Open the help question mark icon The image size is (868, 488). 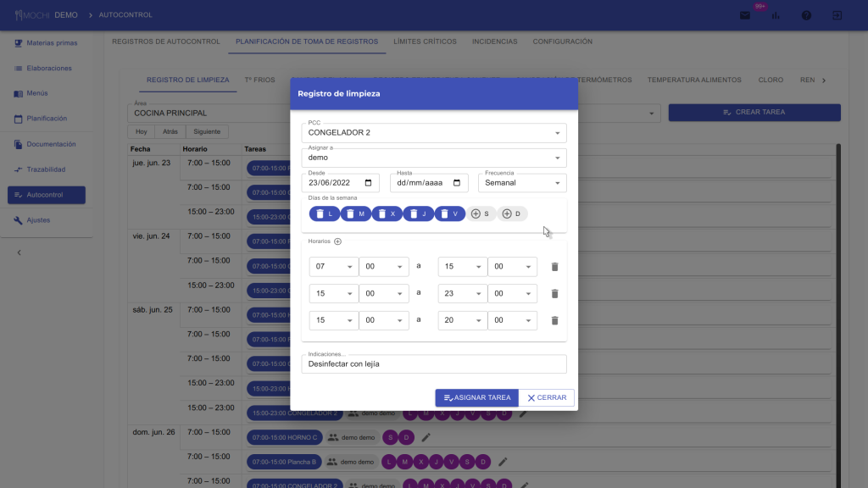(806, 15)
